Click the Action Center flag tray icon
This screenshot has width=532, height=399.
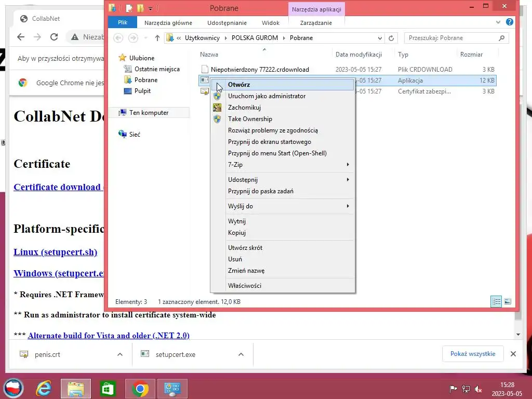(453, 389)
